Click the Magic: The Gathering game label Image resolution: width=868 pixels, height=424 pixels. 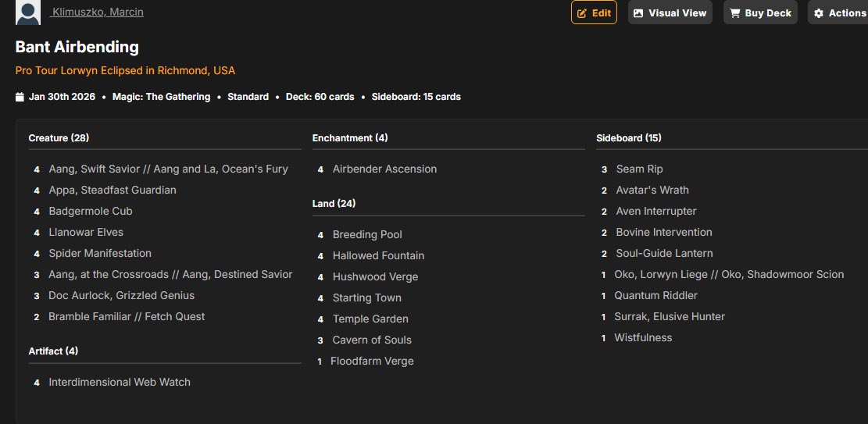[161, 97]
